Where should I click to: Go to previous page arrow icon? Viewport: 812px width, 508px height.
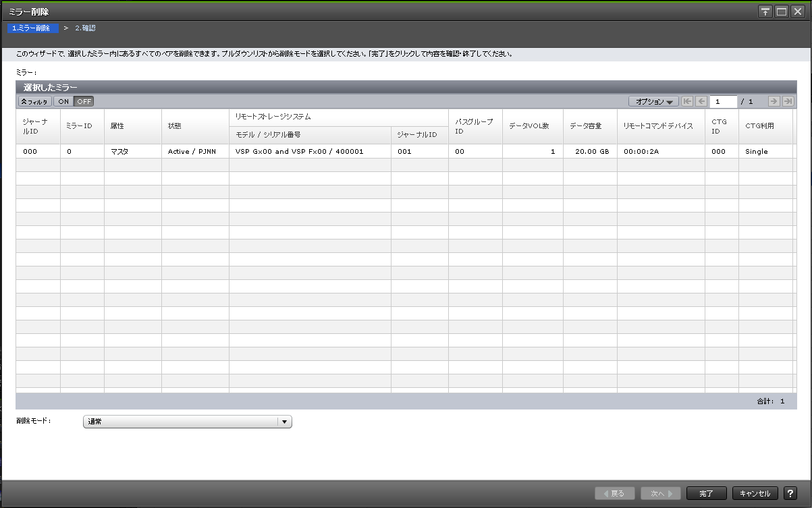pos(701,101)
